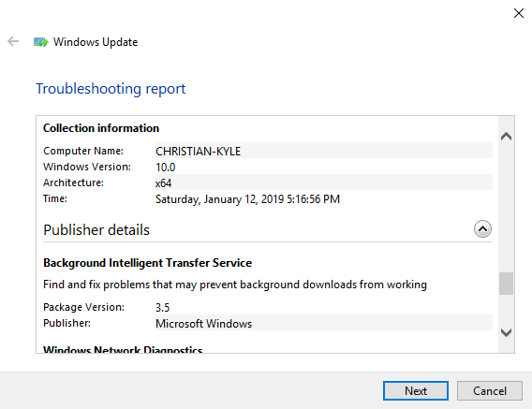Click the Time: label
This screenshot has width=532, height=409.
(55, 198)
